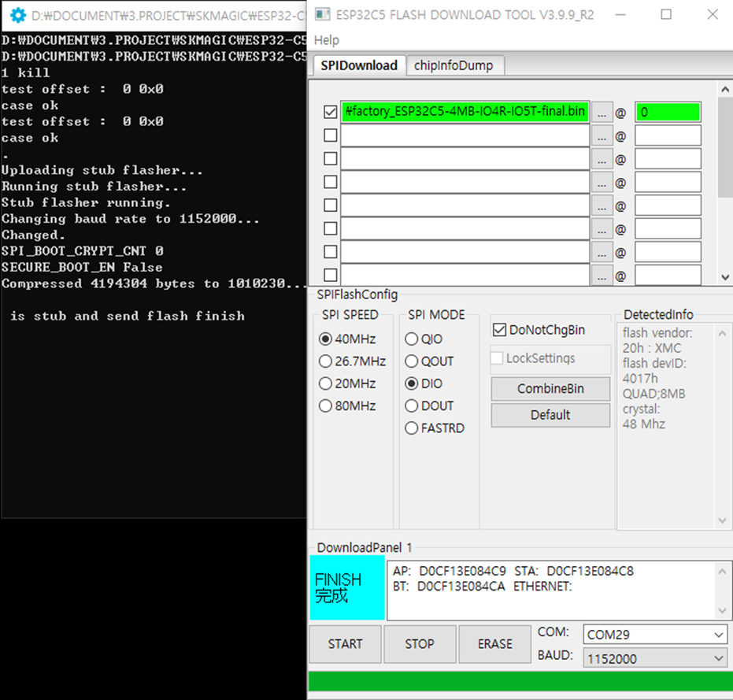Check the third file row checkbox
733x700 pixels.
[x=331, y=158]
